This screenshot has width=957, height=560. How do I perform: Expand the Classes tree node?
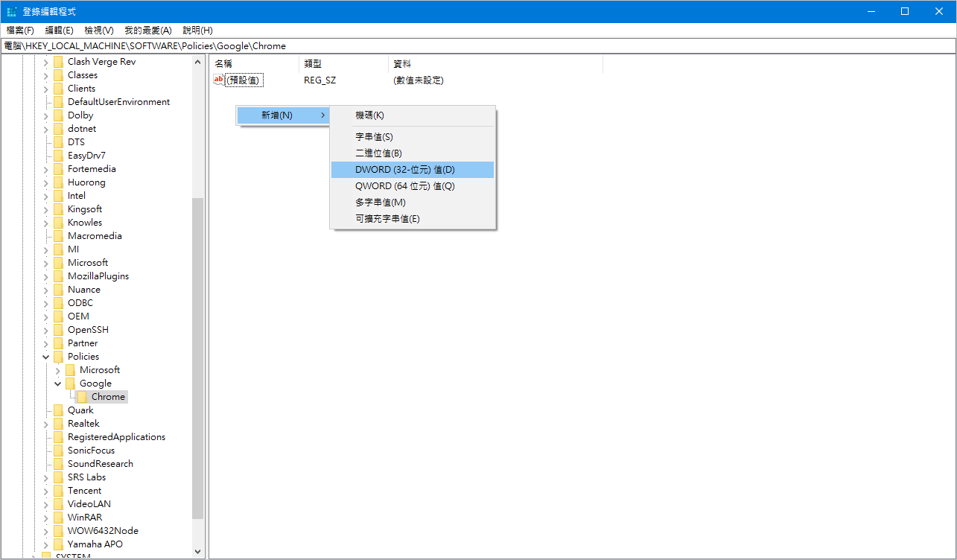coord(46,75)
